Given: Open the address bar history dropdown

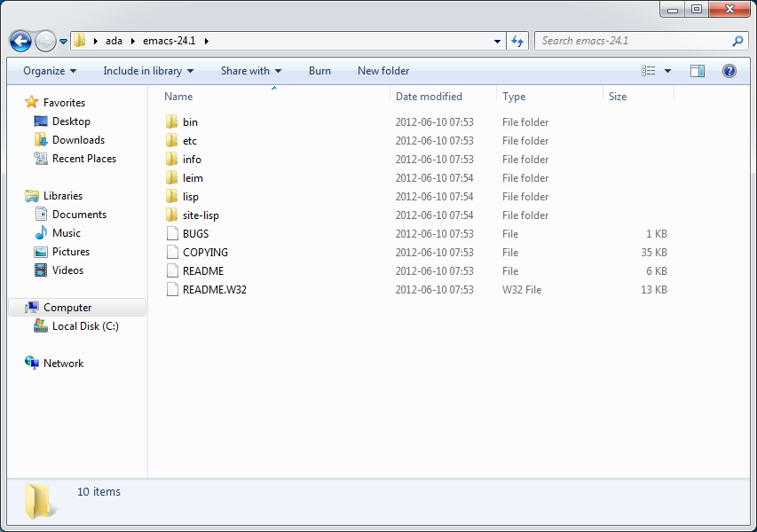Looking at the screenshot, I should pyautogui.click(x=497, y=42).
